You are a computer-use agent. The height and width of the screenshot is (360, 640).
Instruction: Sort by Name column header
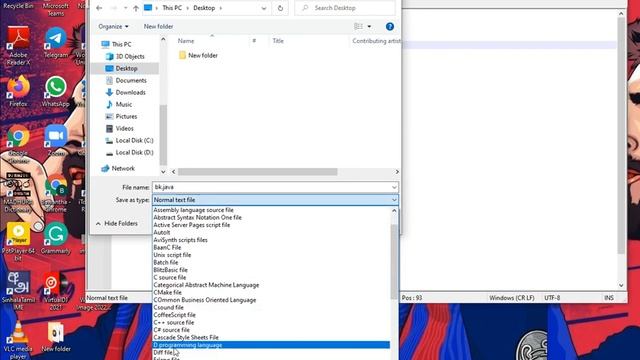pyautogui.click(x=186, y=41)
